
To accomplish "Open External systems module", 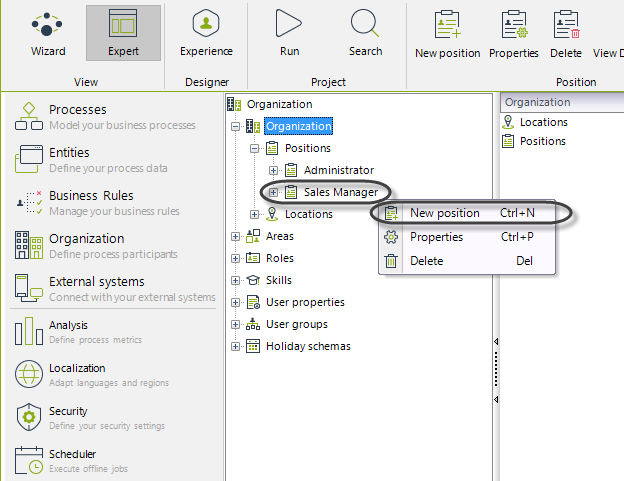I will [x=115, y=288].
